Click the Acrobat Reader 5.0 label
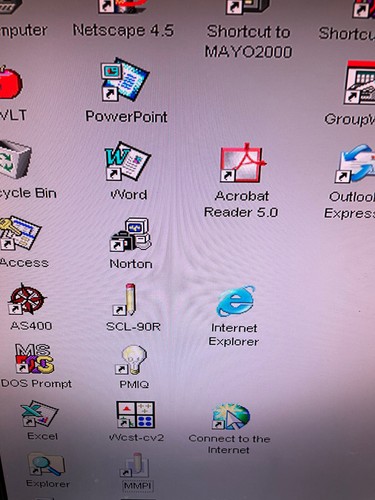This screenshot has width=375, height=500. (x=241, y=204)
